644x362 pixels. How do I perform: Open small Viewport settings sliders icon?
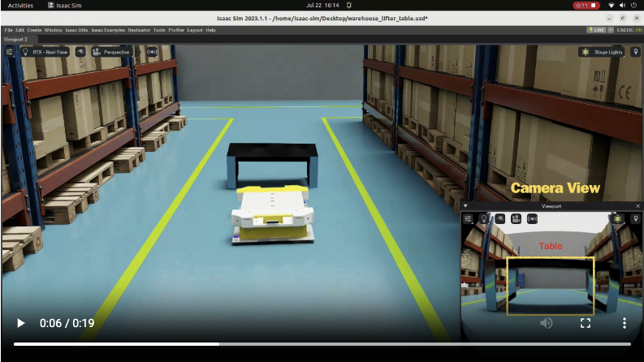[x=468, y=219]
